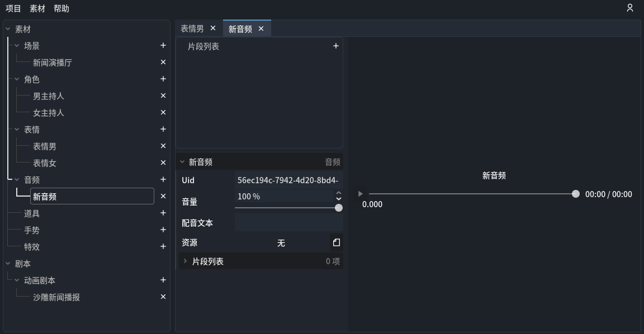Screen dimensions: 644x334
Task: Expand the 片段列表 properties section
Action: [185, 260]
